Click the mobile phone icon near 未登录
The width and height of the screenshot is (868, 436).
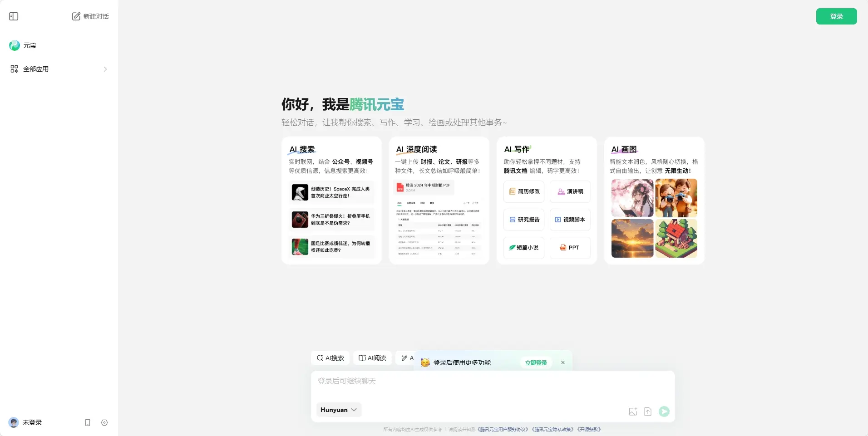(88, 422)
